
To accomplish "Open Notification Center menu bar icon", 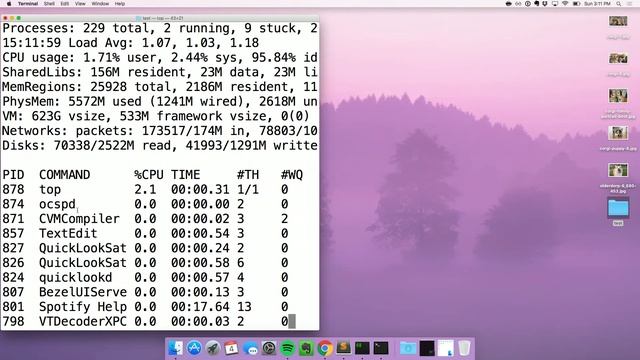I will (x=630, y=4).
